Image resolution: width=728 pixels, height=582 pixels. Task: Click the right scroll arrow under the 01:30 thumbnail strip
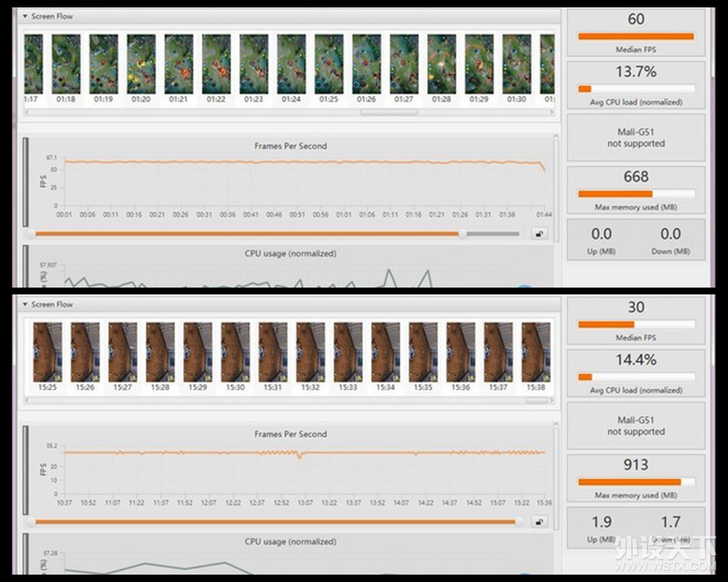click(x=551, y=112)
